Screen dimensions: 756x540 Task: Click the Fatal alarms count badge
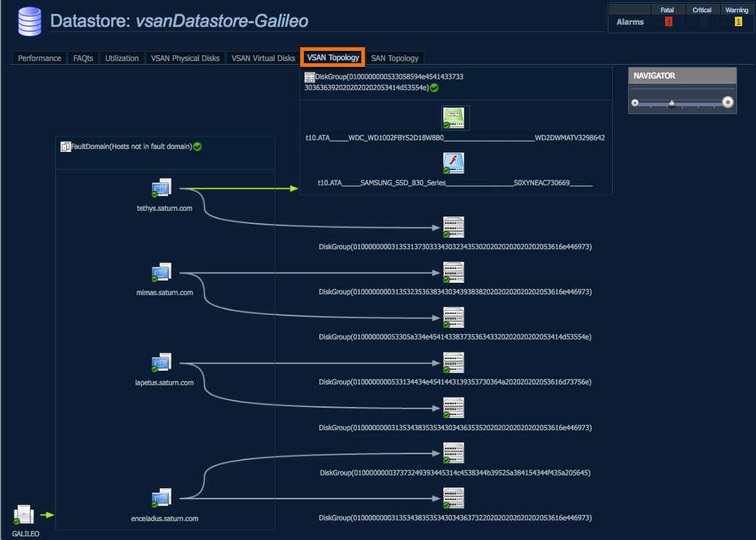pos(668,22)
